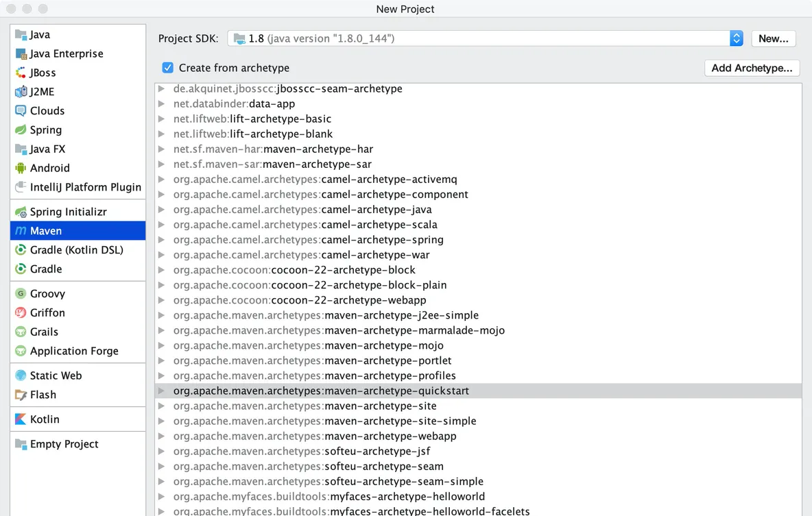Viewport: 812px width, 516px height.
Task: Click the Add Archetype... button
Action: [752, 68]
